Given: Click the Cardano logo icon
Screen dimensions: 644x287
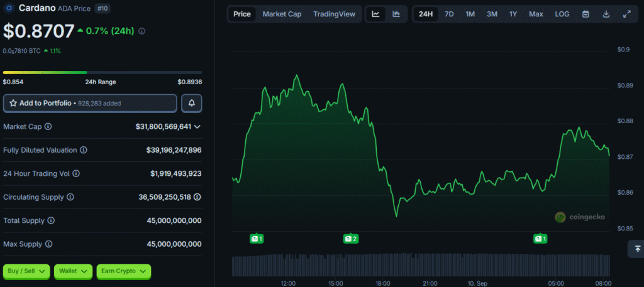Looking at the screenshot, I should tap(9, 8).
